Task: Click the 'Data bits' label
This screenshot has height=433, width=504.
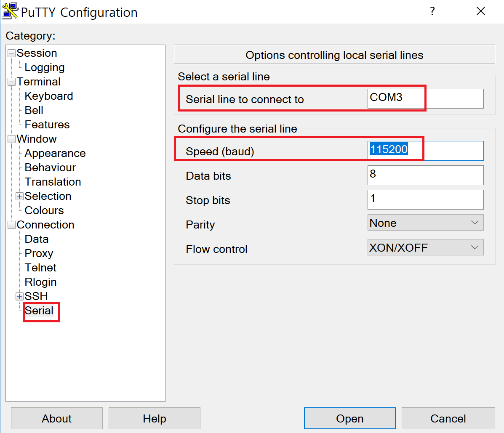Action: 208,176
